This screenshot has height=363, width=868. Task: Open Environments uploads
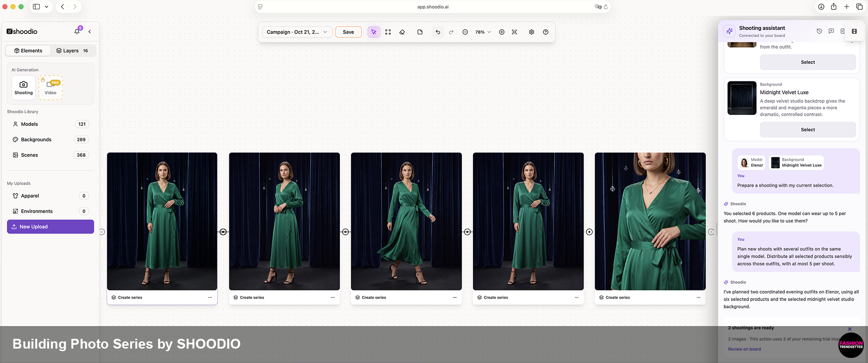(x=50, y=211)
